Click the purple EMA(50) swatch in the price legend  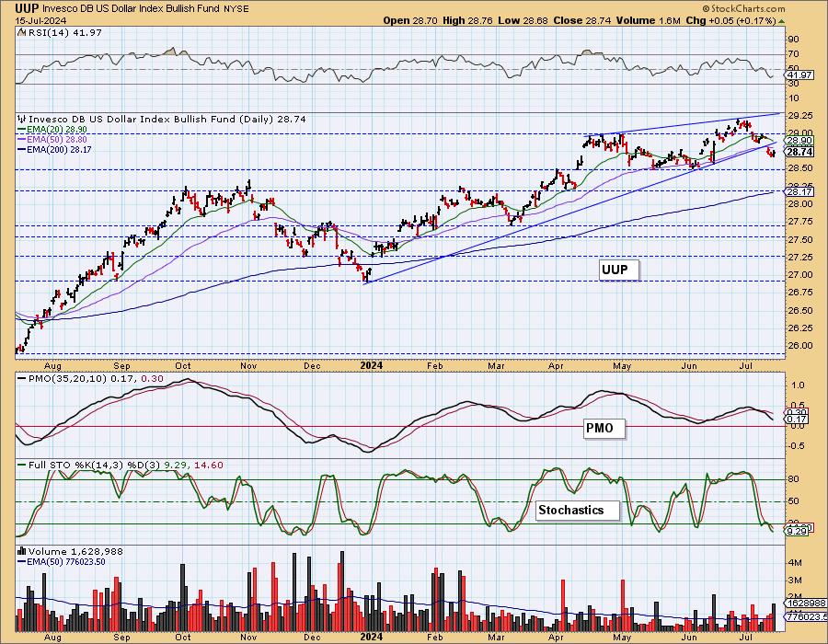pos(22,139)
